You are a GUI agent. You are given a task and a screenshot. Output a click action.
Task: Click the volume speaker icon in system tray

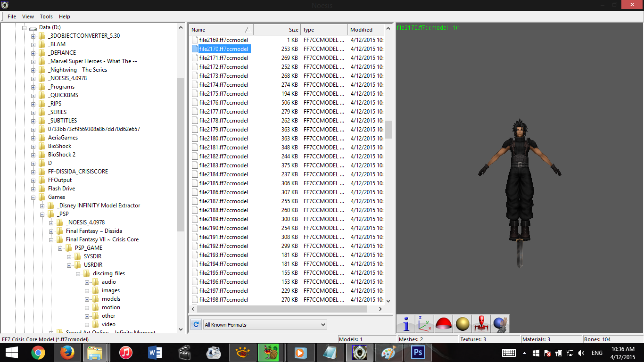coord(581,353)
